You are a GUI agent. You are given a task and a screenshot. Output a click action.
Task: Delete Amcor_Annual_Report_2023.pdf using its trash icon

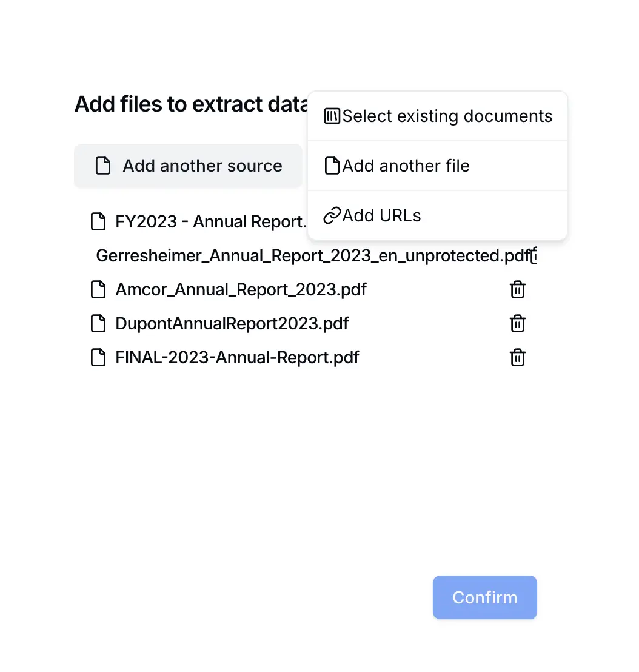click(x=517, y=289)
